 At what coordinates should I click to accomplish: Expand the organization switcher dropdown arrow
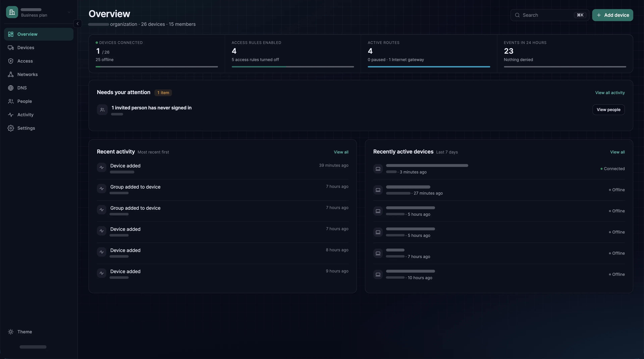[x=69, y=12]
